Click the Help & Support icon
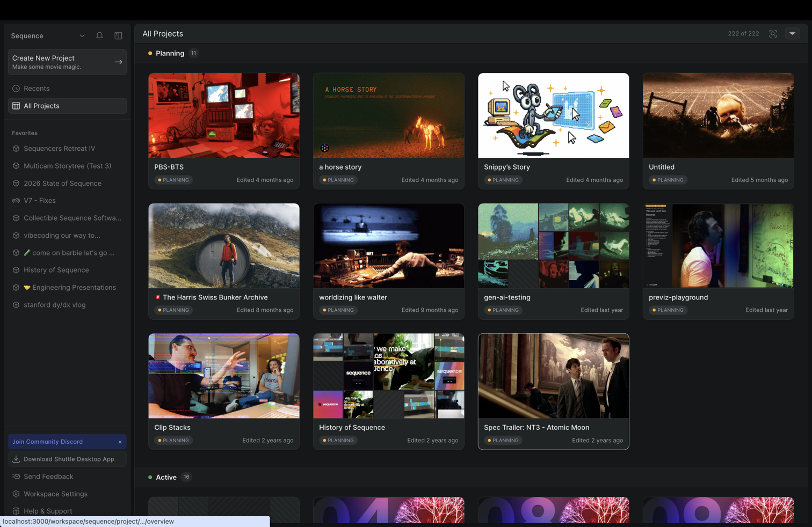812x527 pixels. coord(16,511)
